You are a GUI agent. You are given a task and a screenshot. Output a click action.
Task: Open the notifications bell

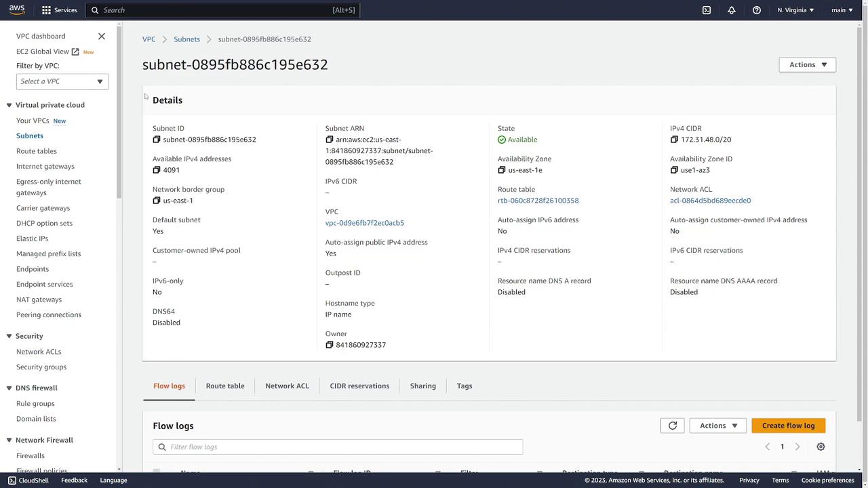click(x=732, y=10)
